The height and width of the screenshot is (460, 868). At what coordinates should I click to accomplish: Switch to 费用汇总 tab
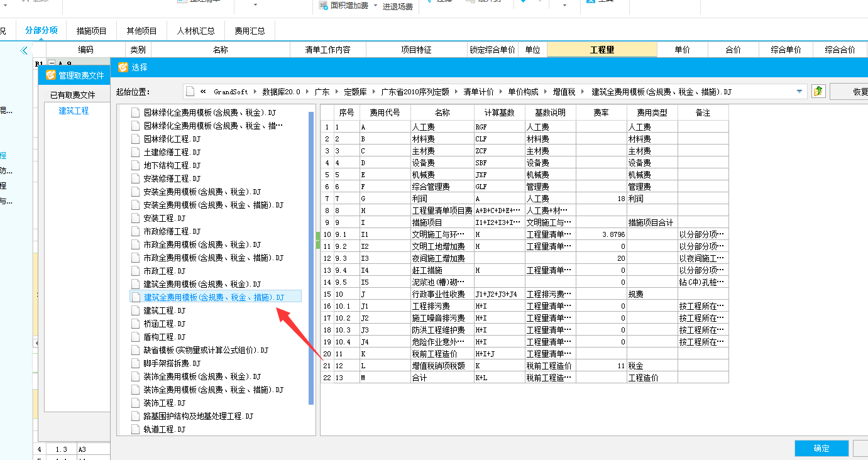tap(250, 30)
